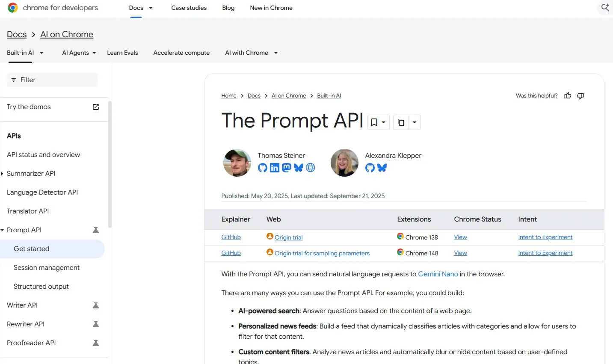Click the search icon in the header
This screenshot has width=613, height=364.
tap(605, 8)
